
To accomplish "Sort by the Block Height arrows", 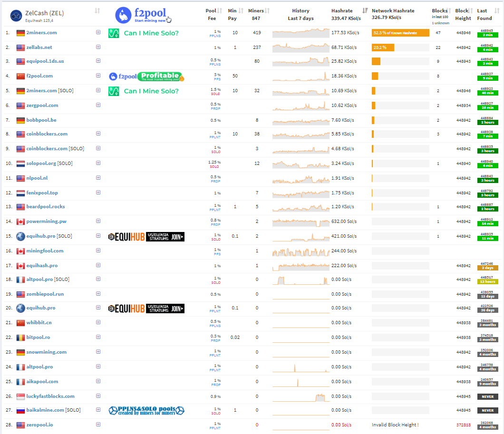I will coord(471,10).
